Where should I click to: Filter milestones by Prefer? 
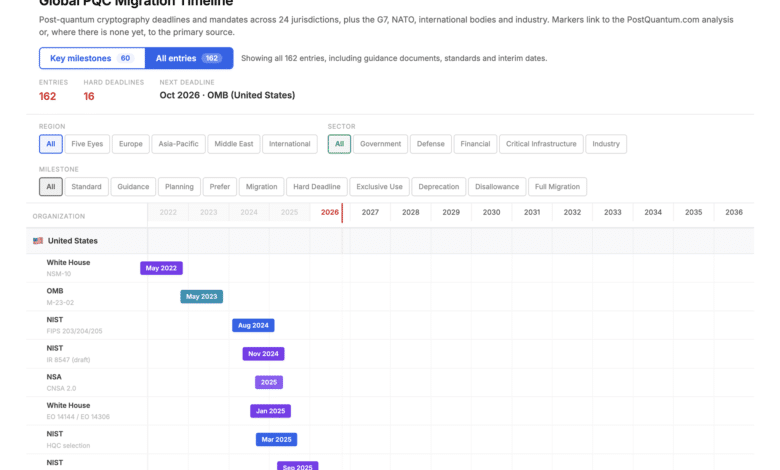(220, 187)
